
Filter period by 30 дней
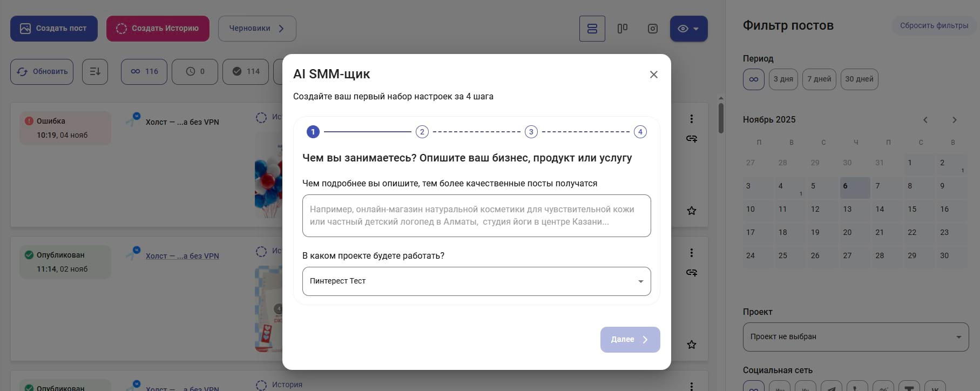coord(859,79)
